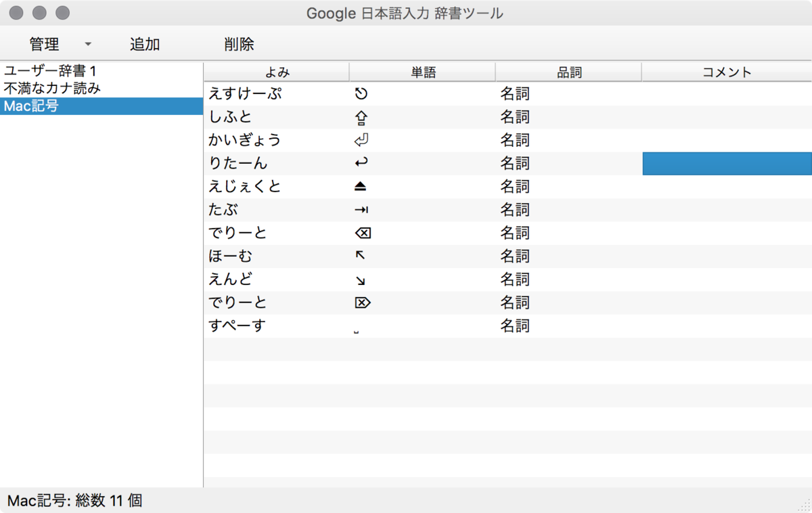812x513 pixels.
Task: Open the 管理 dropdown menu
Action: tap(59, 44)
